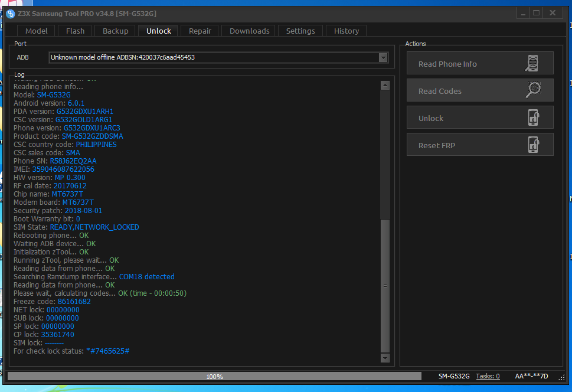Click Phone version G532GDXU1ARC3
Image resolution: width=572 pixels, height=392 pixels.
click(92, 128)
